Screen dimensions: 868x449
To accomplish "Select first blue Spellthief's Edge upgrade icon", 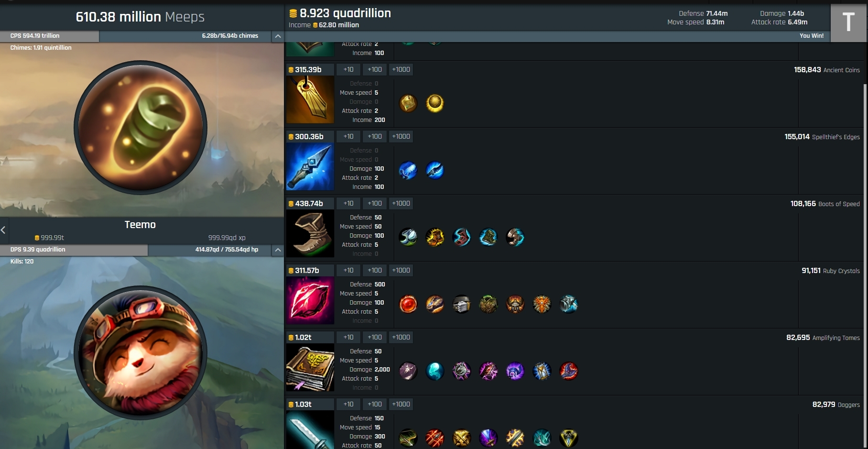I will pyautogui.click(x=408, y=170).
